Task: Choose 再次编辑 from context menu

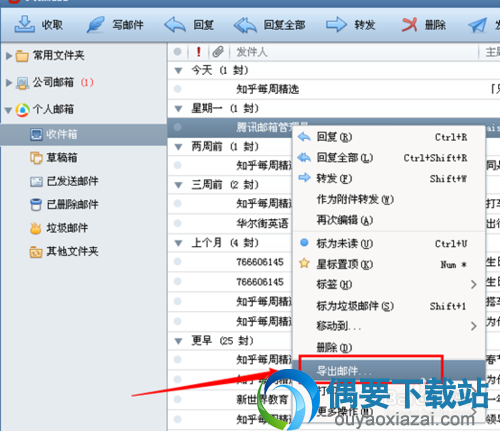Action: pyautogui.click(x=389, y=220)
